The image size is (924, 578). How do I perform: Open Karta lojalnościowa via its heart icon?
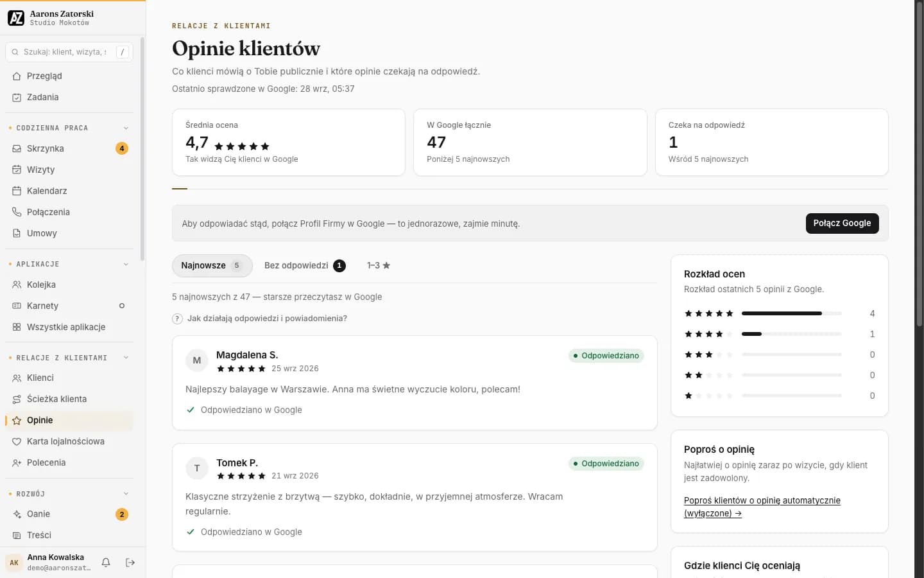coord(17,441)
